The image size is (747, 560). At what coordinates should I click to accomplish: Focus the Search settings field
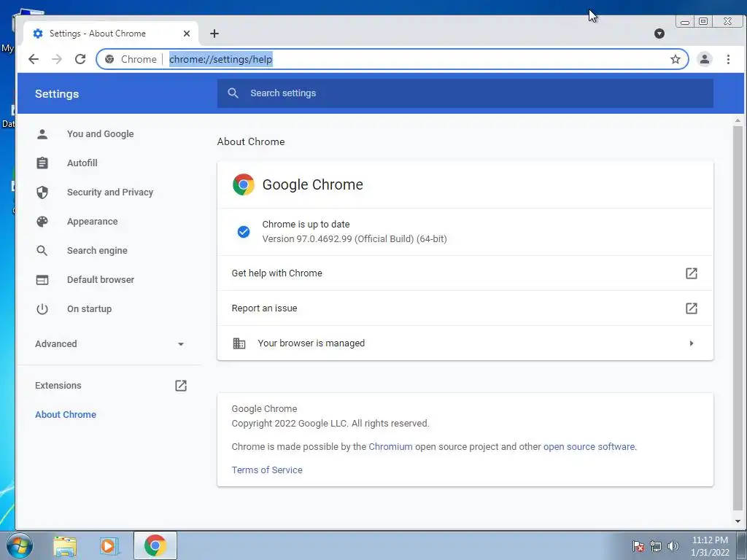pos(465,93)
